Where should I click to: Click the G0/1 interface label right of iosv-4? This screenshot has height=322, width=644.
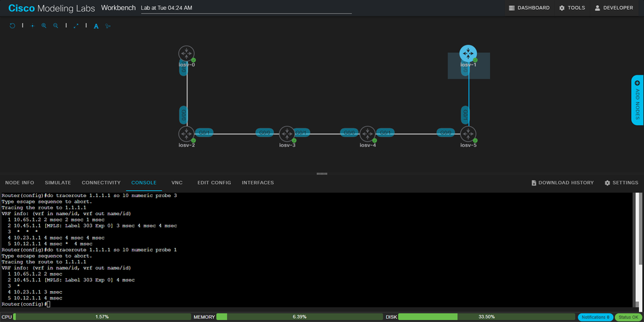point(385,133)
